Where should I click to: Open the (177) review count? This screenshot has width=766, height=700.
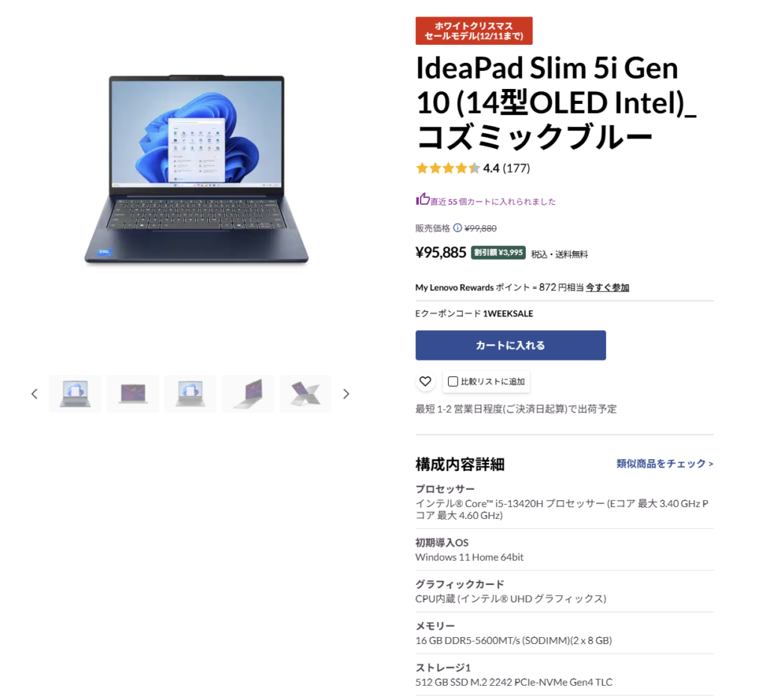516,168
